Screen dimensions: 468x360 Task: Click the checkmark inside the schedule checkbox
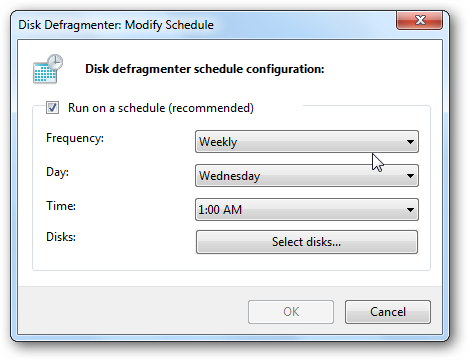tap(52, 107)
